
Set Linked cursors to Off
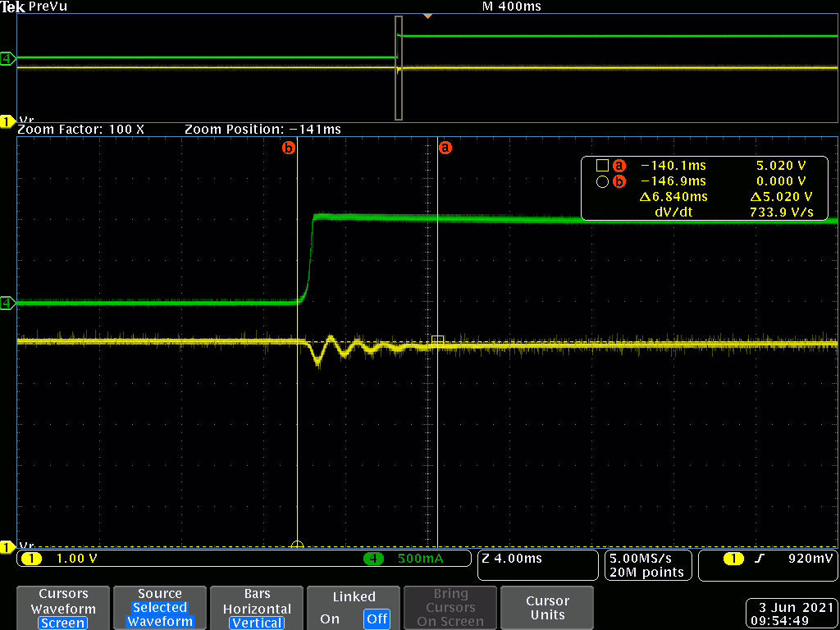377,619
